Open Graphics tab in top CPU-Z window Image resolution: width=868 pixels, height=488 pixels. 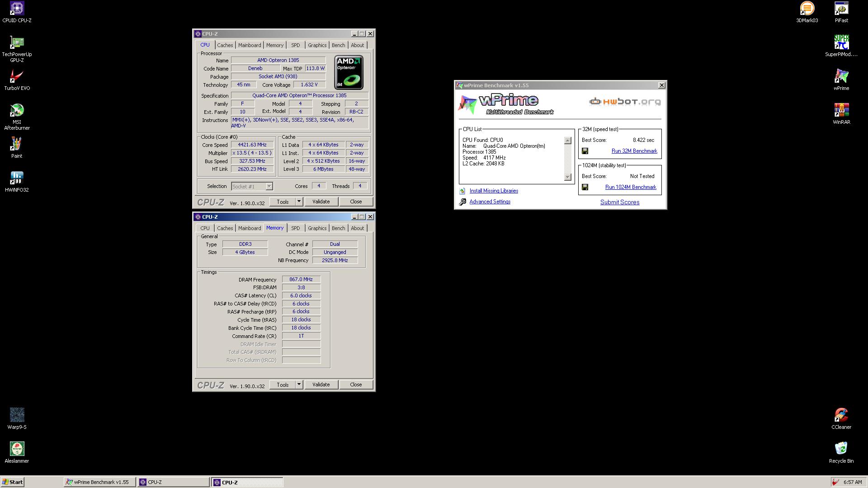coord(317,45)
